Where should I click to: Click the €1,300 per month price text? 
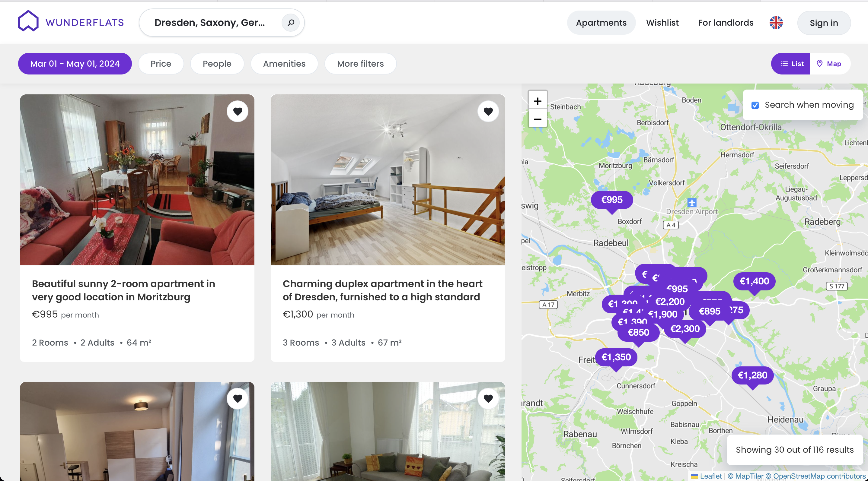[x=318, y=314]
